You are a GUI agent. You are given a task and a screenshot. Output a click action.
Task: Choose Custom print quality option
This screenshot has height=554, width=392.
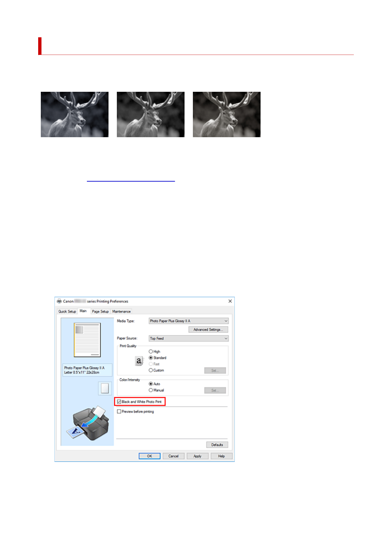coord(151,370)
